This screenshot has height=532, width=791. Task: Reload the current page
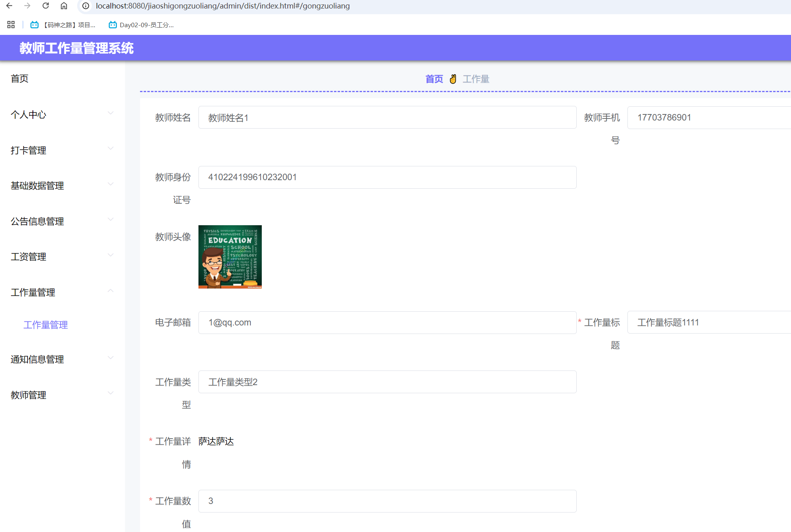coord(45,6)
